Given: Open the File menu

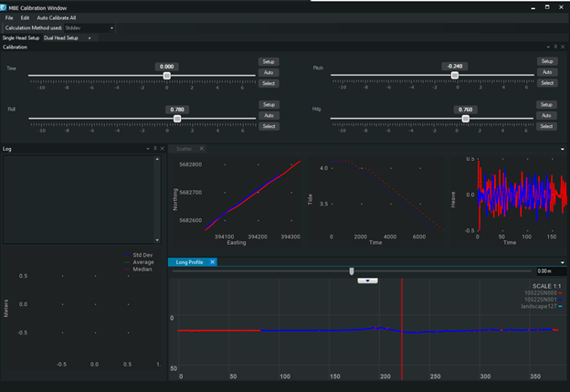Looking at the screenshot, I should (x=9, y=18).
